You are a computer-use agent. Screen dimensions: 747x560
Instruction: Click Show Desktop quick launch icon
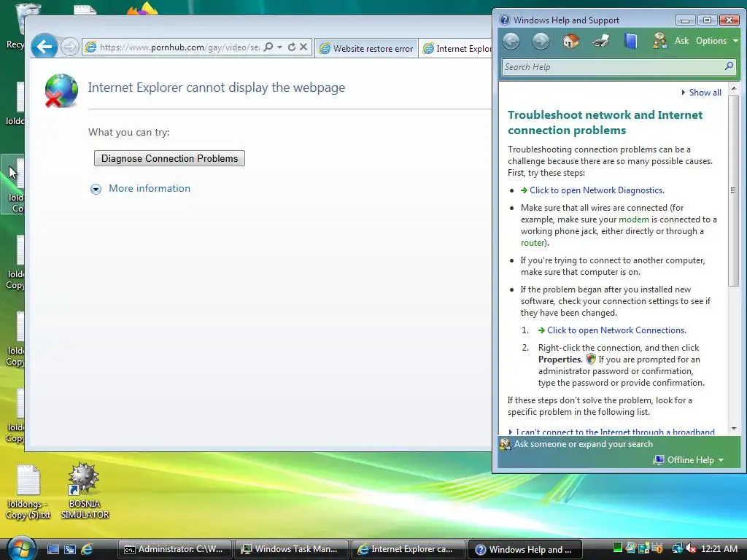click(53, 550)
